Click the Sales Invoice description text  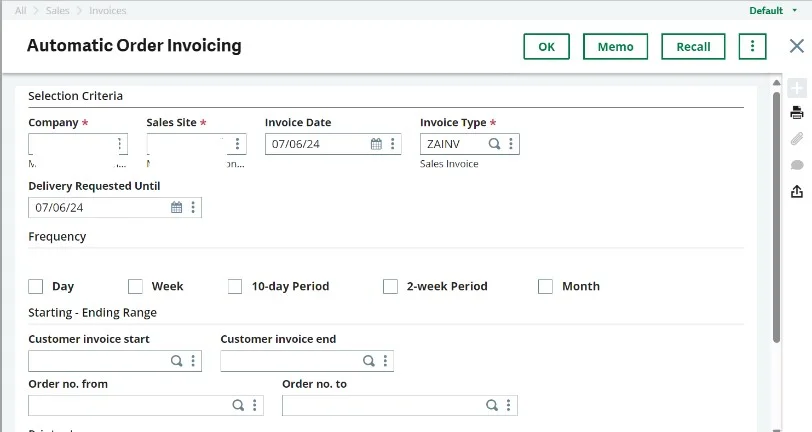click(x=449, y=164)
